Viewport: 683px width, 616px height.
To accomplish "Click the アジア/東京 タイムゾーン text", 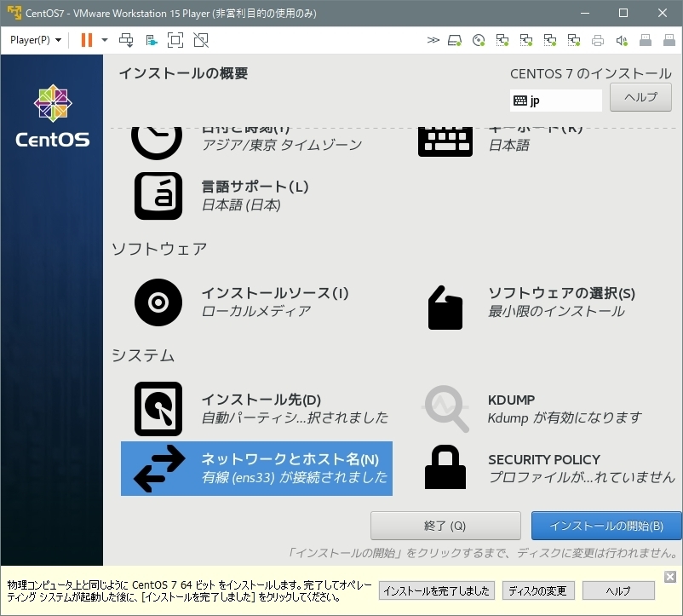I will click(282, 145).
